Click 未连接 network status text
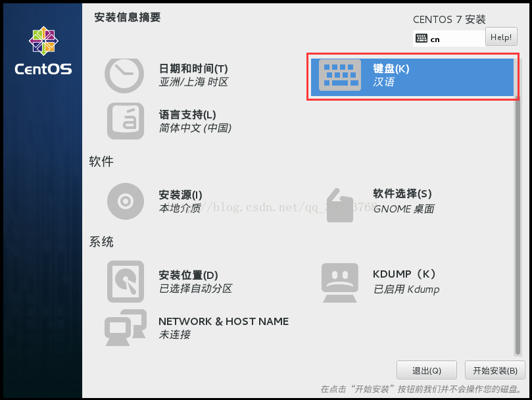Viewport: 532px width, 400px height. (x=174, y=335)
